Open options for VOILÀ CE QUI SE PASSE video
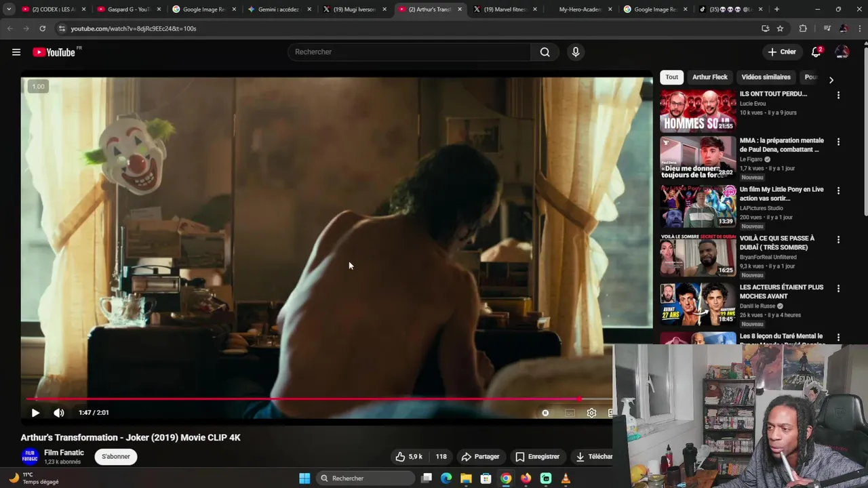The height and width of the screenshot is (488, 868). tap(838, 240)
